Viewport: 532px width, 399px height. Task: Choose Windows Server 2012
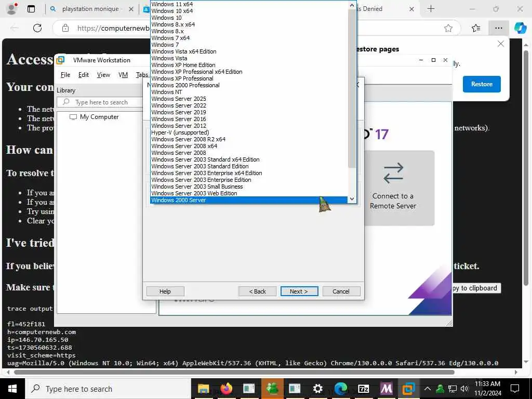tap(249, 126)
